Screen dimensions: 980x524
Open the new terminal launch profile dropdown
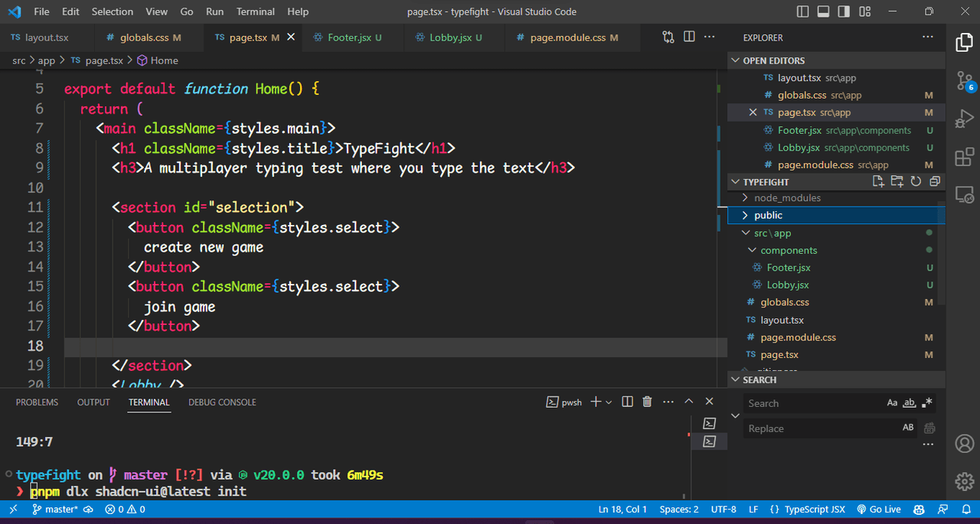tap(609, 402)
